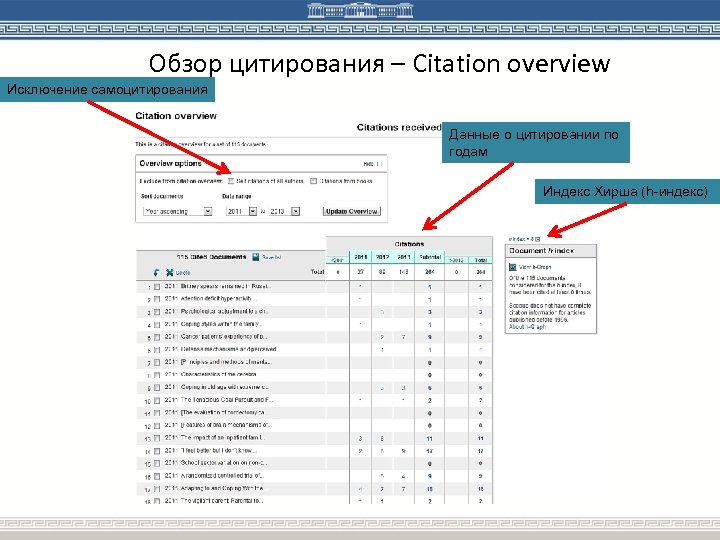The image size is (720, 540).
Task: Click the View h-Graph chart icon
Action: [x=512, y=267]
